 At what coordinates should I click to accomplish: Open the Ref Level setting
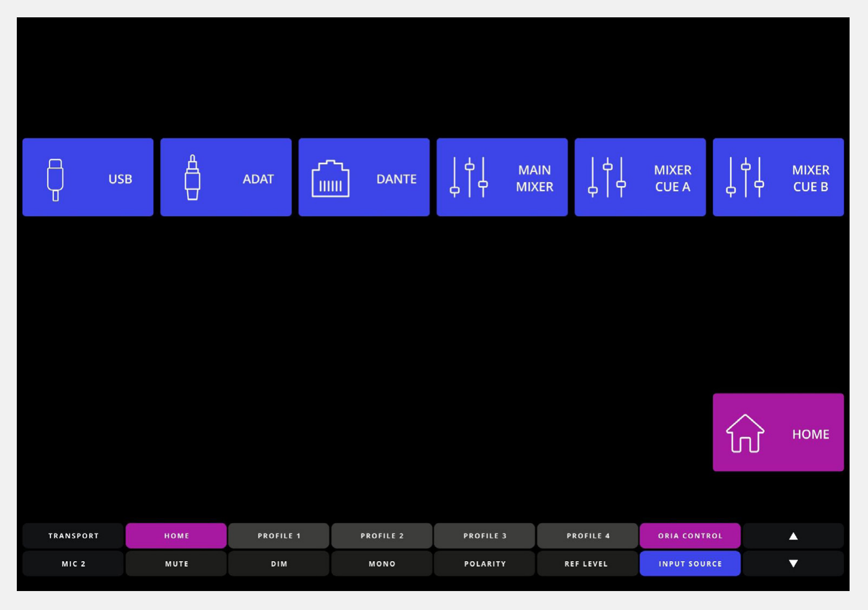[587, 563]
